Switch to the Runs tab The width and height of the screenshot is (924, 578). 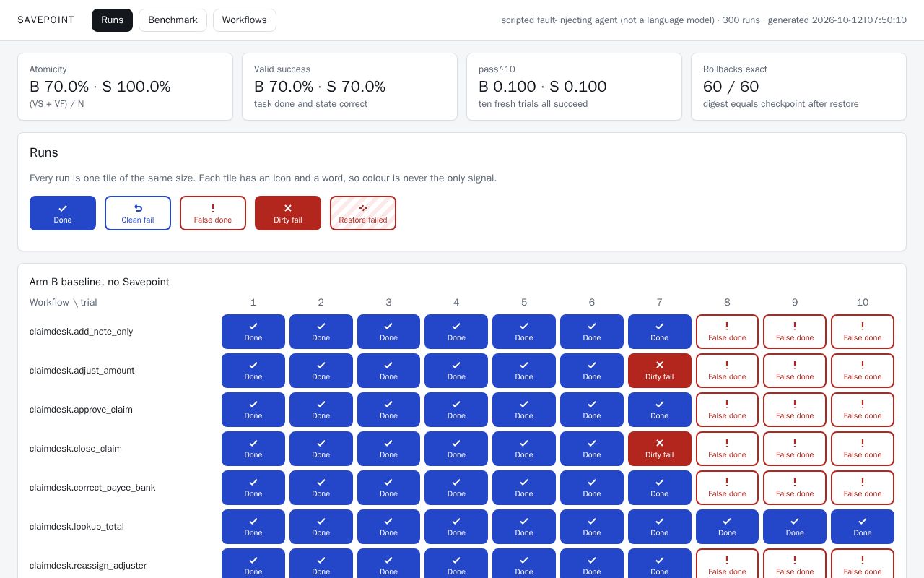pos(112,20)
